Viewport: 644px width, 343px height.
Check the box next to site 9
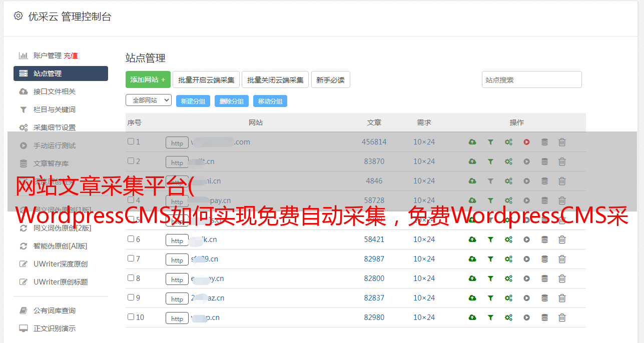(x=131, y=297)
